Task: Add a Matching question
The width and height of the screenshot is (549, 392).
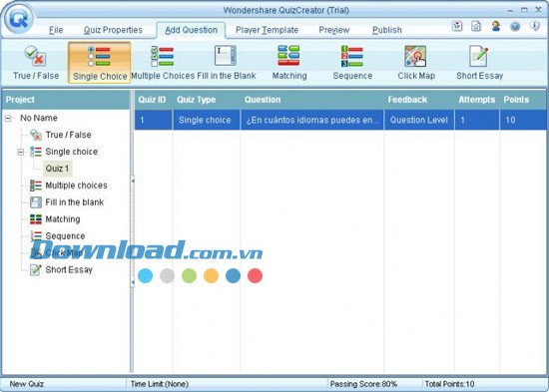Action: [289, 63]
